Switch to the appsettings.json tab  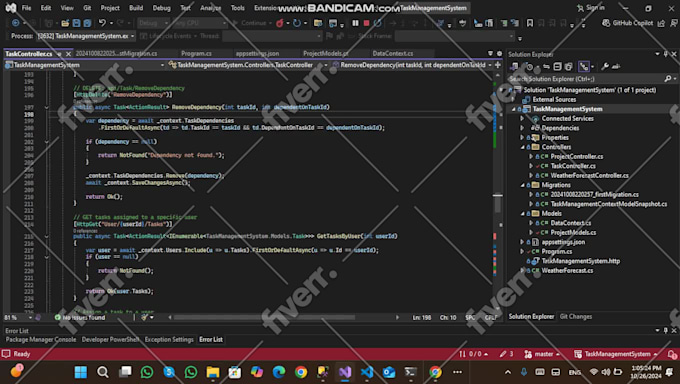pos(258,53)
